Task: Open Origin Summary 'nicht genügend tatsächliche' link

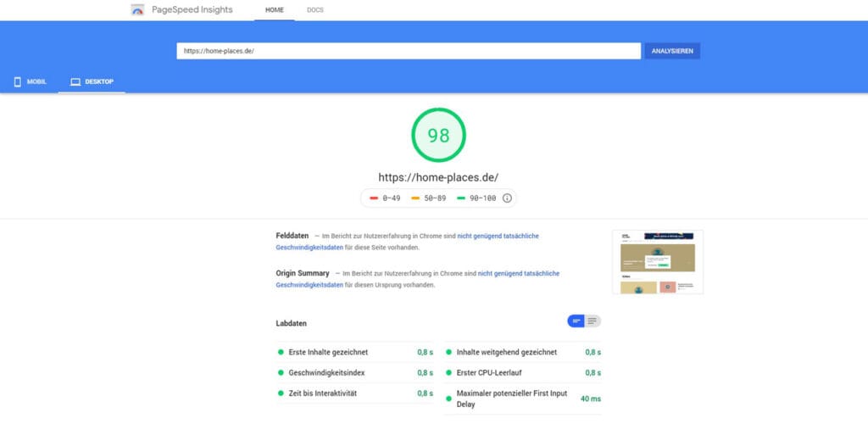Action: click(519, 273)
